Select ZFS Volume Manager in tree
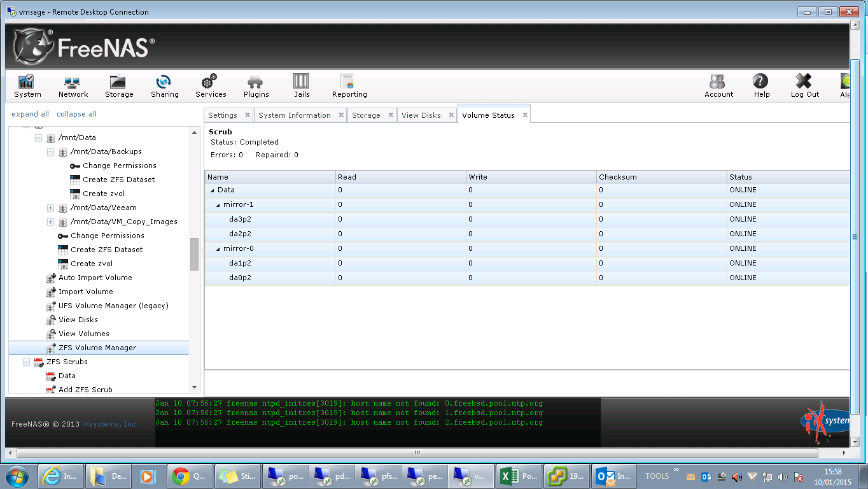This screenshot has height=489, width=868. tap(97, 348)
